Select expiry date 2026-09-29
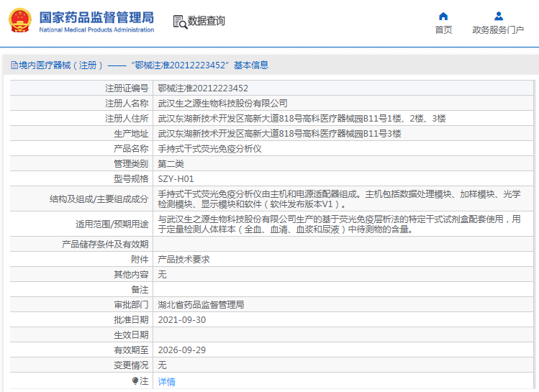Screen dimensions: 539x392 click(182, 350)
